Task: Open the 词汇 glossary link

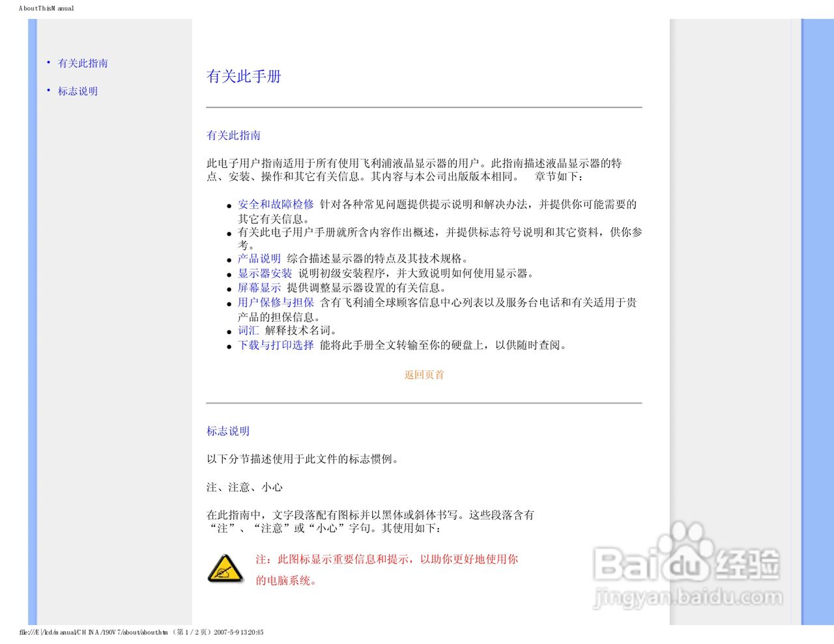Action: click(x=248, y=331)
